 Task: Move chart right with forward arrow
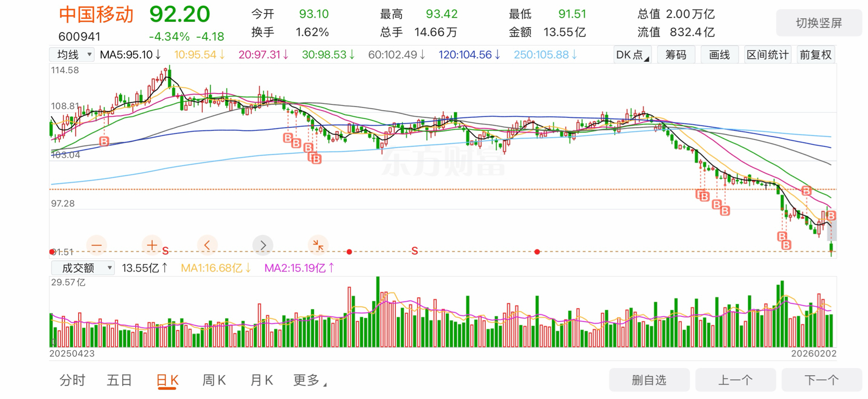(x=263, y=245)
